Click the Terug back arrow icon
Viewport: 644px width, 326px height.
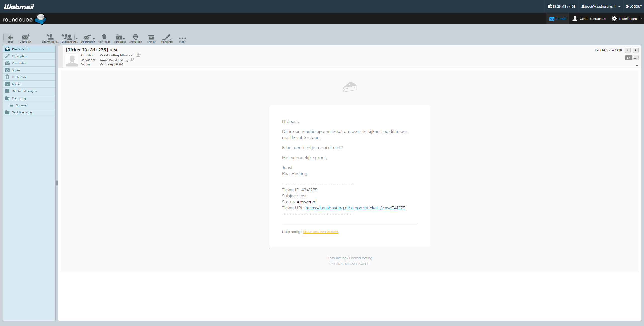10,38
